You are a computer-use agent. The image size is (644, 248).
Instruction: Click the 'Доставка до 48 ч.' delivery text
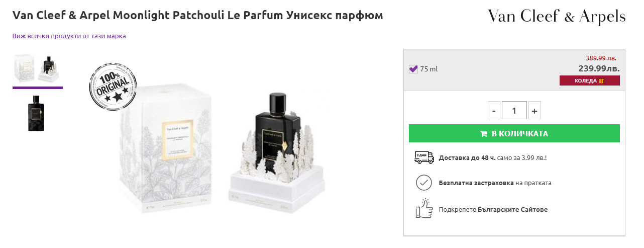coord(467,157)
